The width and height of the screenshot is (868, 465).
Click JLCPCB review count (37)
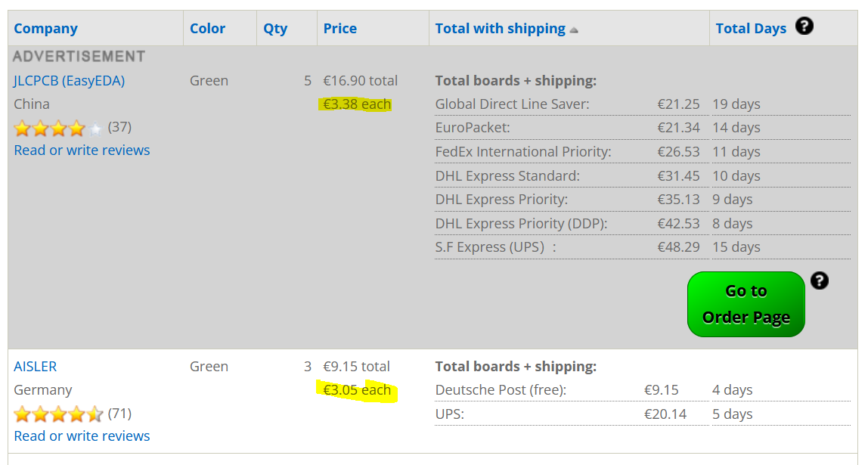(119, 127)
